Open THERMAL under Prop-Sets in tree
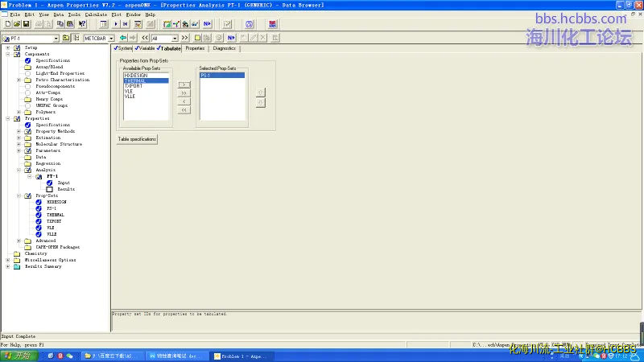Viewport: 644px width, 362px height. tap(56, 215)
